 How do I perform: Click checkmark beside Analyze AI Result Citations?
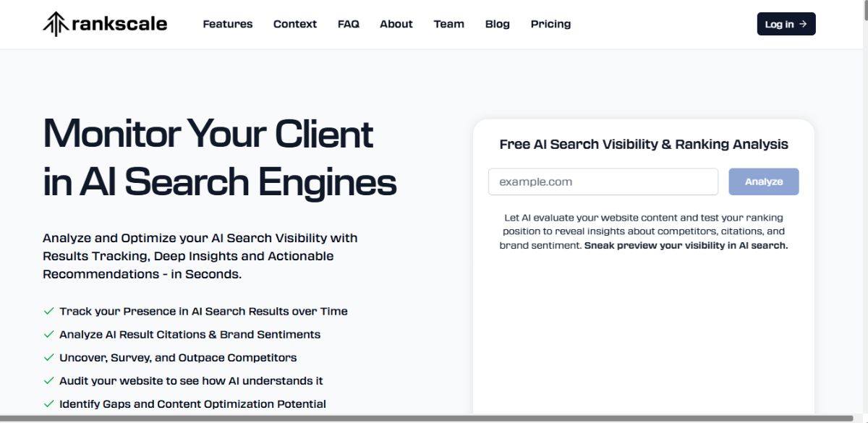pos(49,334)
